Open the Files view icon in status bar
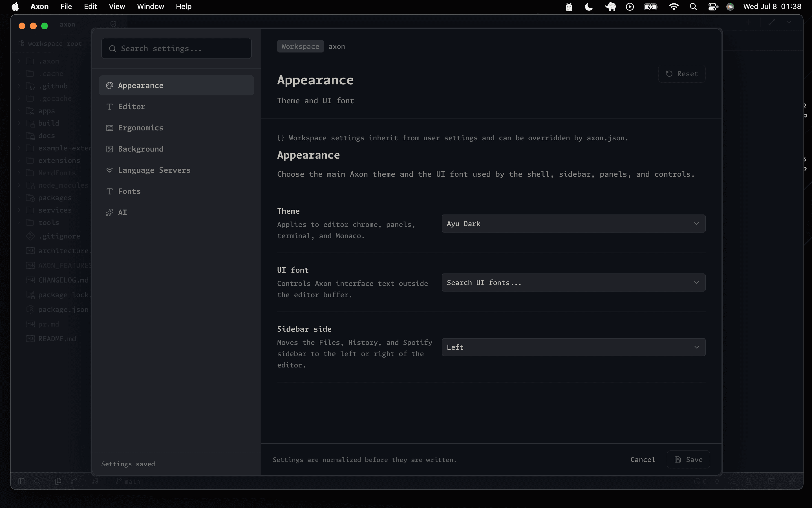 (58, 481)
